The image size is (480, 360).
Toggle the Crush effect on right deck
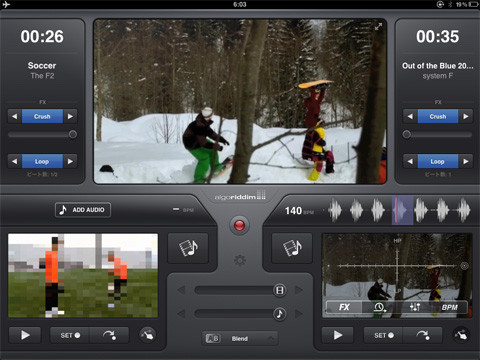click(438, 116)
